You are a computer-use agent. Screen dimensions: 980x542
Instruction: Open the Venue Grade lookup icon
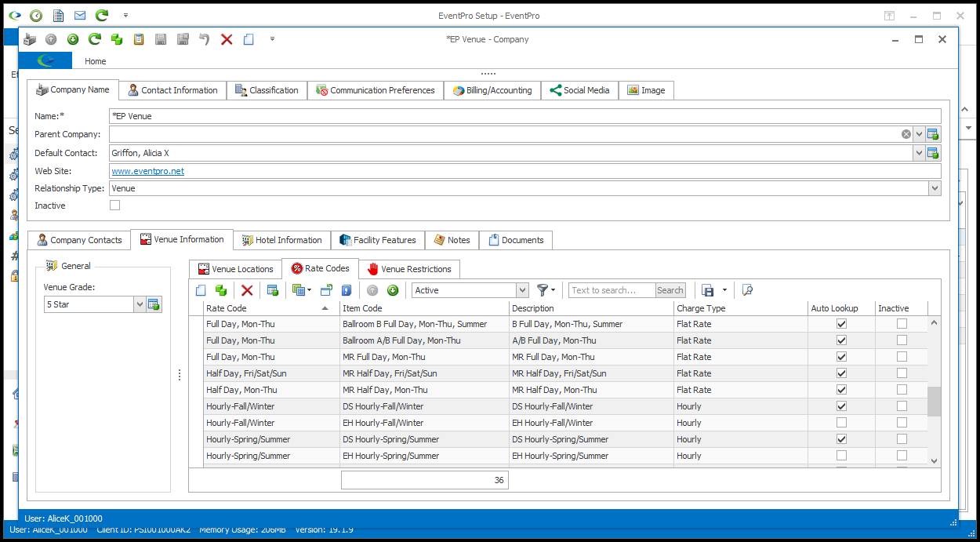pyautogui.click(x=154, y=304)
